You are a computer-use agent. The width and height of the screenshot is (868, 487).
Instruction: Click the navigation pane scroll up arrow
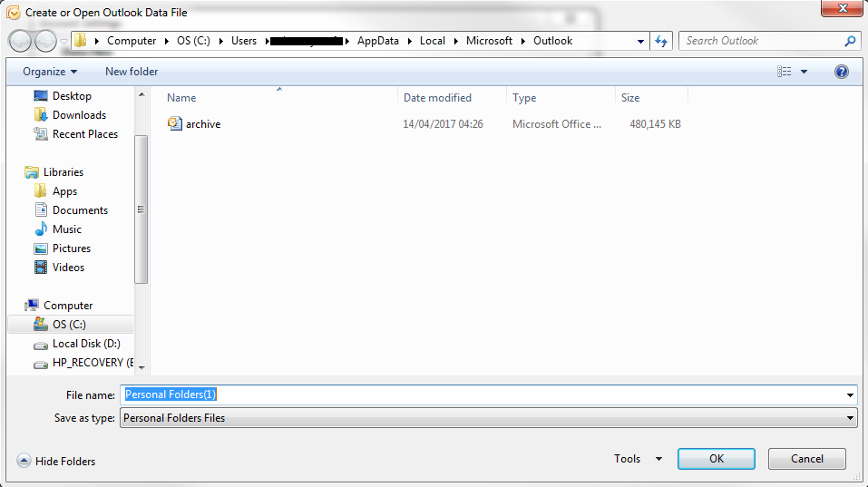(x=141, y=94)
